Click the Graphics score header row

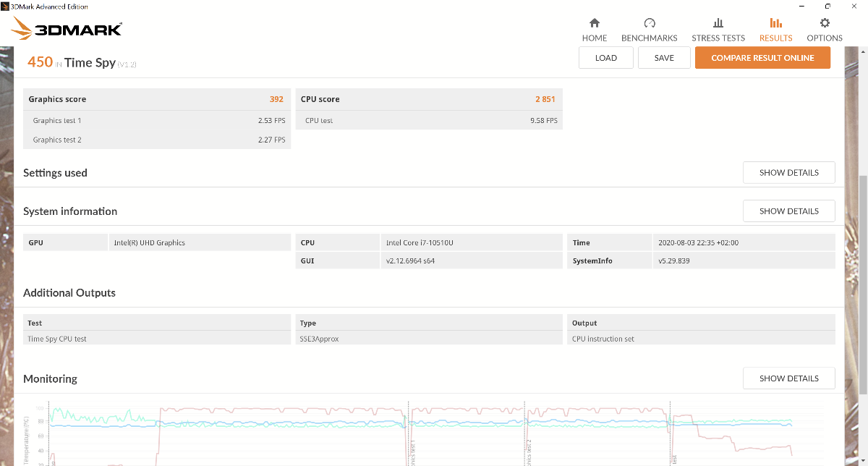coord(156,99)
